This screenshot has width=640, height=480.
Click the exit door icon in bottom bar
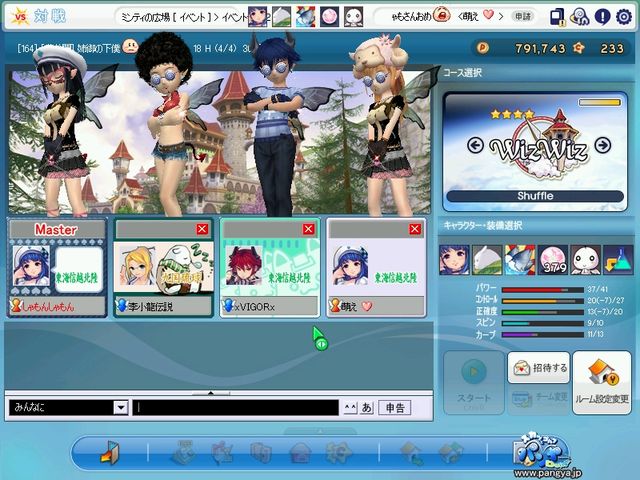pyautogui.click(x=109, y=453)
